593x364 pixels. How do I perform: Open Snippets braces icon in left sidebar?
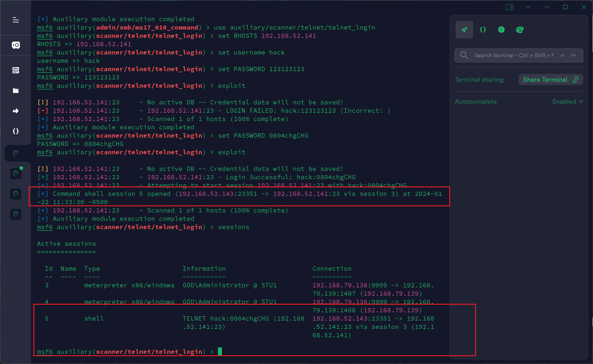[x=16, y=131]
